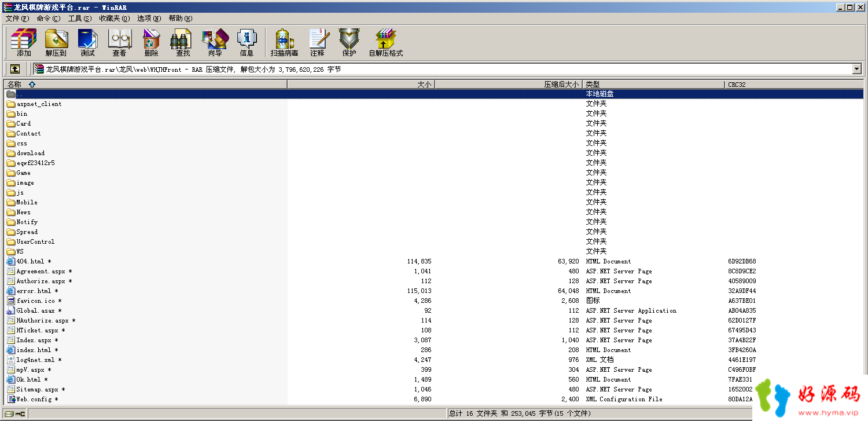Open the 帮助(H) menu
Viewport: 868px width, 421px height.
click(x=181, y=19)
